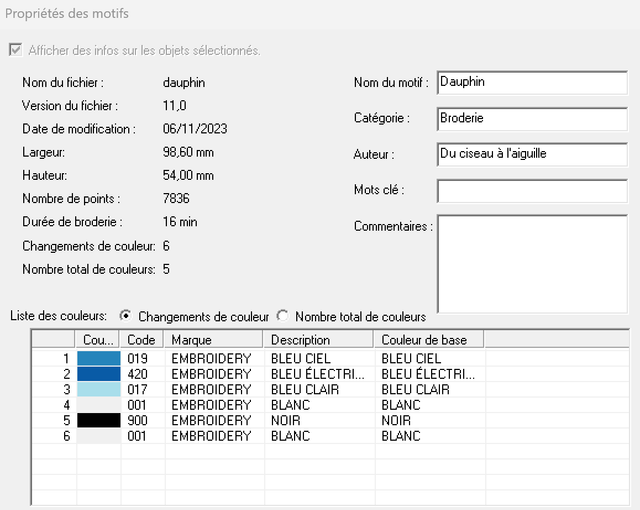Click the white swatch in row 4
Image resolution: width=640 pixels, height=510 pixels.
[x=98, y=405]
